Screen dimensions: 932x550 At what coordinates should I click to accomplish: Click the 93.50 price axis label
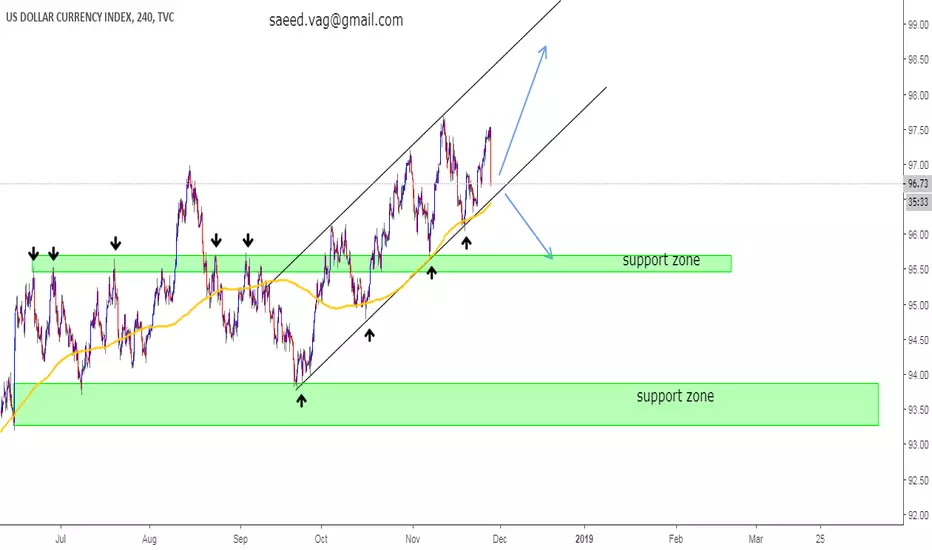pyautogui.click(x=917, y=410)
